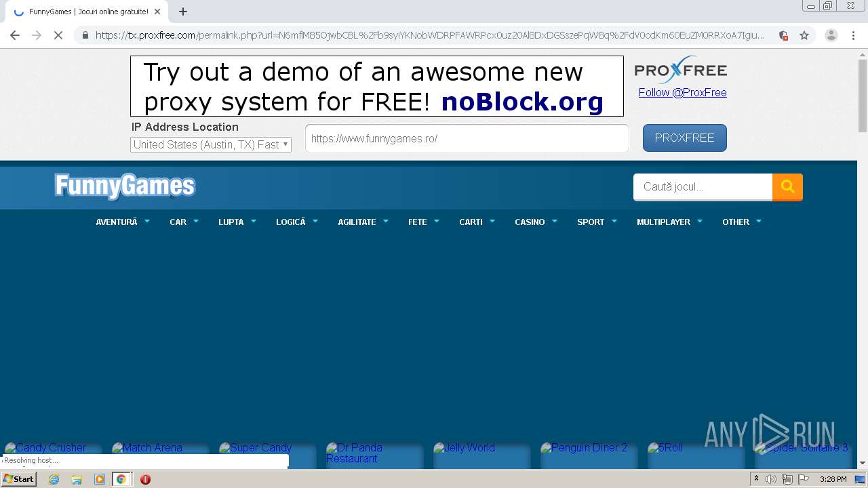Screen dimensions: 868x488
Task: Open IP Address Location dropdown
Action: pos(211,144)
